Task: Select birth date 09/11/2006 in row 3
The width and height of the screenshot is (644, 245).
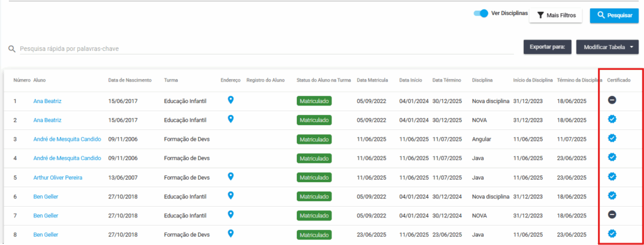Action: point(123,139)
